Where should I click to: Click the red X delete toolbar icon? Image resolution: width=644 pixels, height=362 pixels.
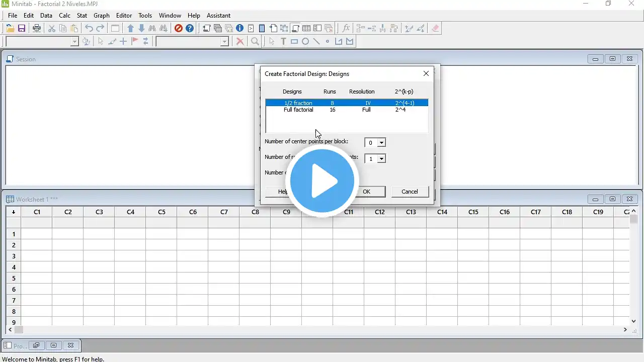[x=240, y=42]
